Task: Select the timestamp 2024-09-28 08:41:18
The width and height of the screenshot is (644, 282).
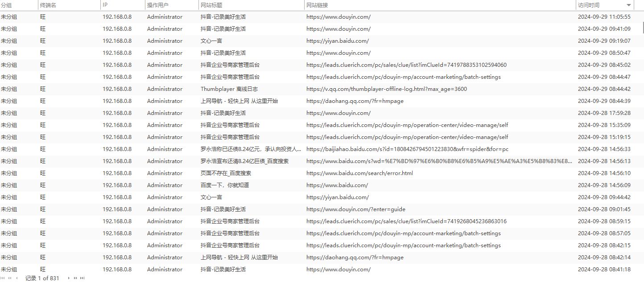Action: pos(604,270)
